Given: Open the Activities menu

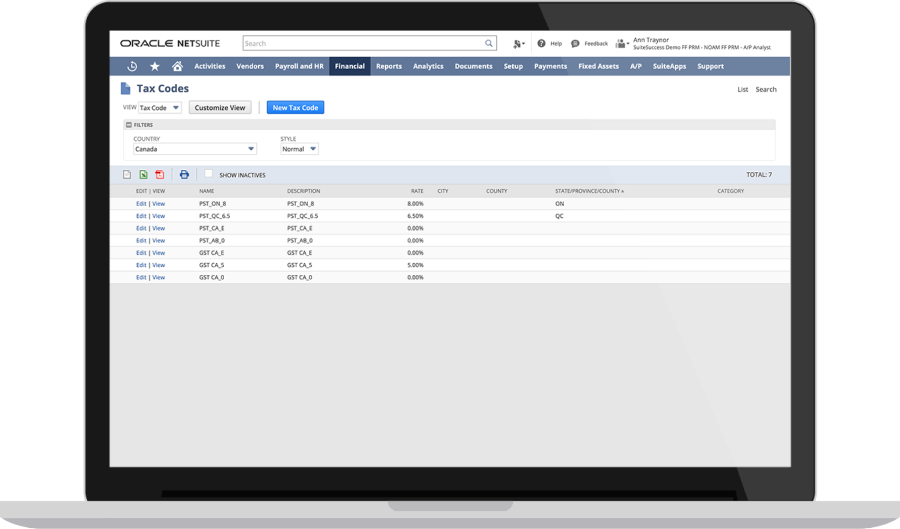Looking at the screenshot, I should [210, 66].
